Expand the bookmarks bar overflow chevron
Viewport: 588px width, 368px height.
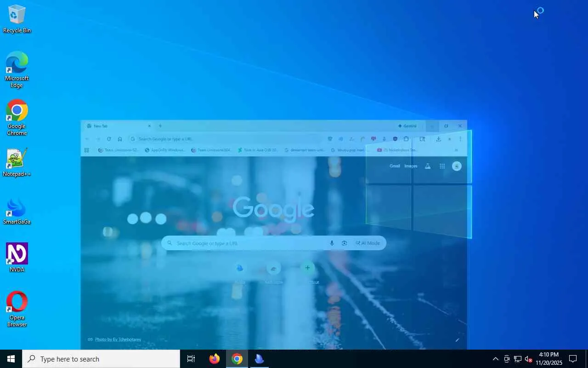[x=456, y=150]
